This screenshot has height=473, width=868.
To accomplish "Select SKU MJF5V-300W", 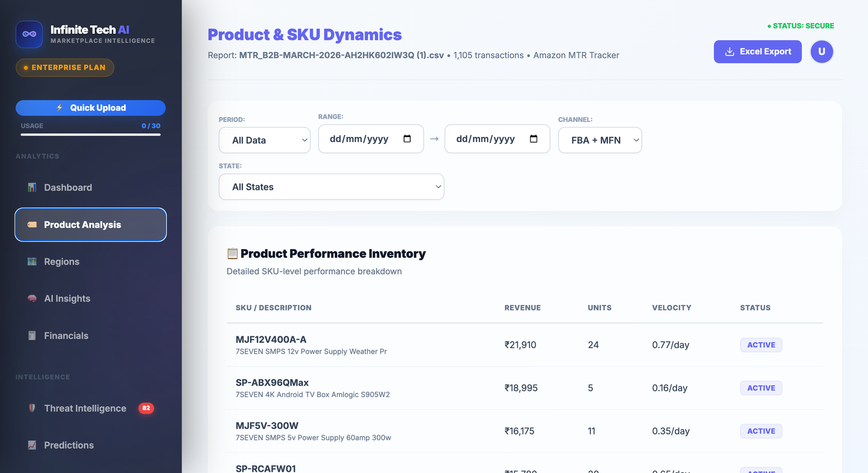I will (267, 426).
